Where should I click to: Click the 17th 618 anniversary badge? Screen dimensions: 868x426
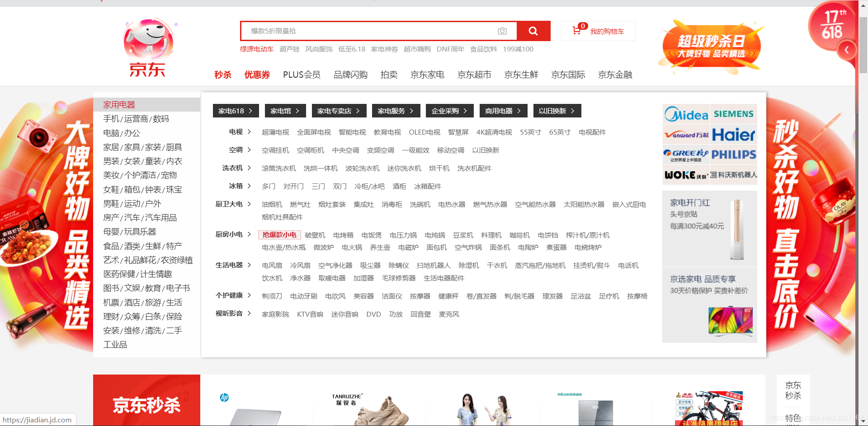(x=832, y=25)
